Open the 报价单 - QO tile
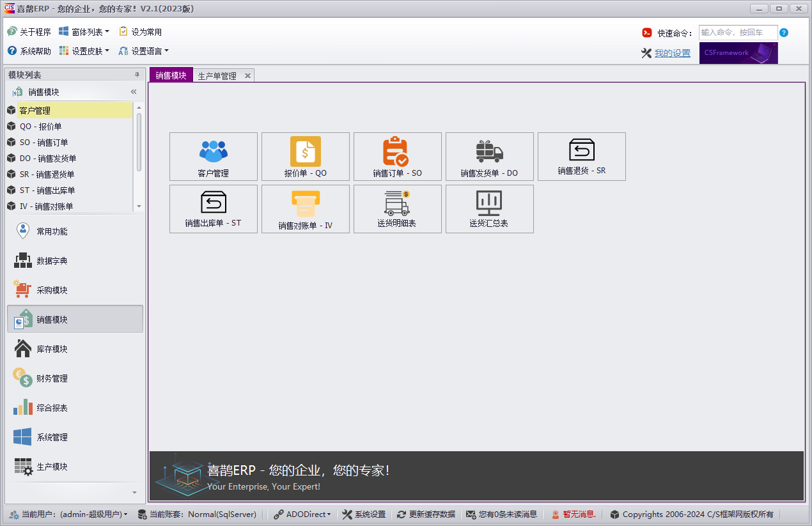This screenshot has height=526, width=812. pos(306,157)
